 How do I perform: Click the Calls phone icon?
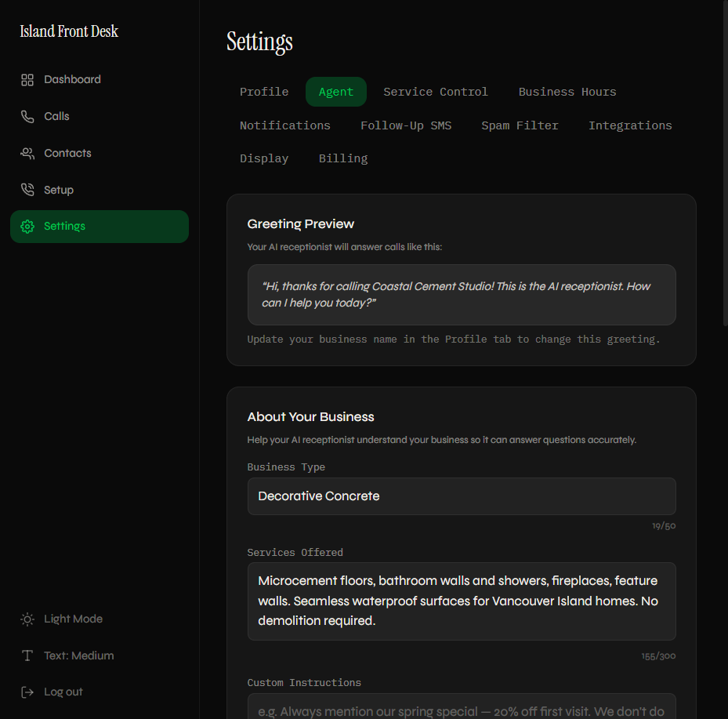27,116
